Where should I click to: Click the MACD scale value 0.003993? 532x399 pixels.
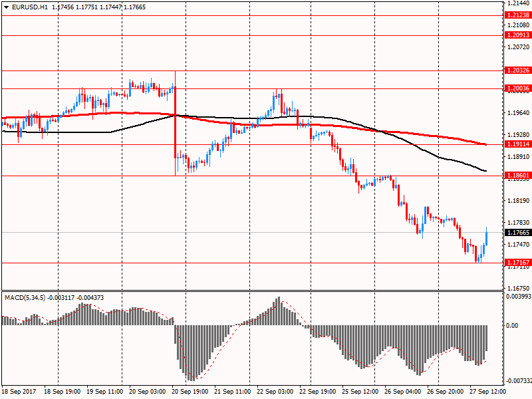pos(519,297)
